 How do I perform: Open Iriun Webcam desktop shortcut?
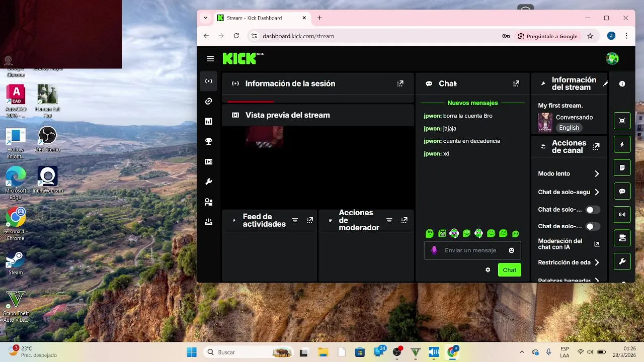tap(47, 180)
